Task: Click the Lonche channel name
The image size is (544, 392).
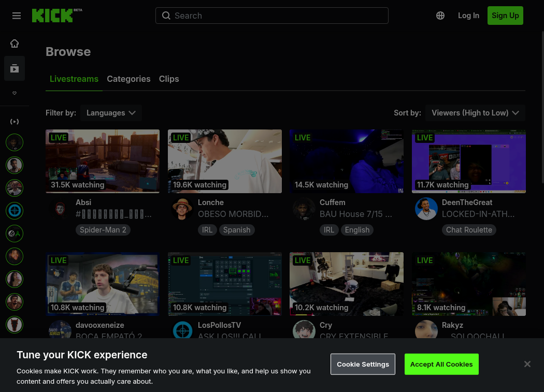Action: pyautogui.click(x=211, y=202)
